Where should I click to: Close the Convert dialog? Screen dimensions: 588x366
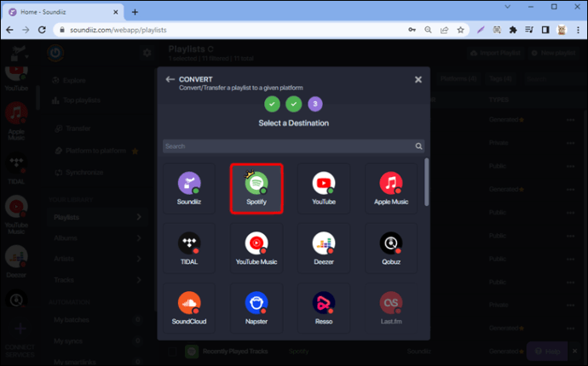pos(418,79)
